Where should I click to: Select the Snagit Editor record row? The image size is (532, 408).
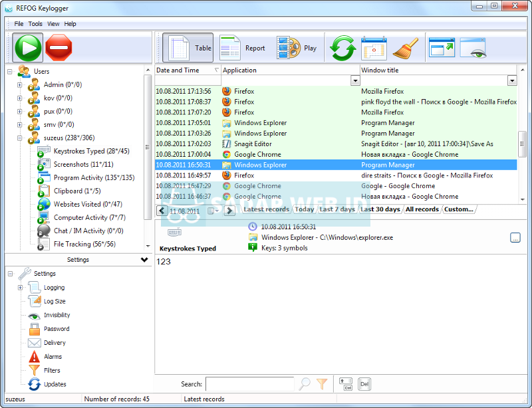[336, 144]
